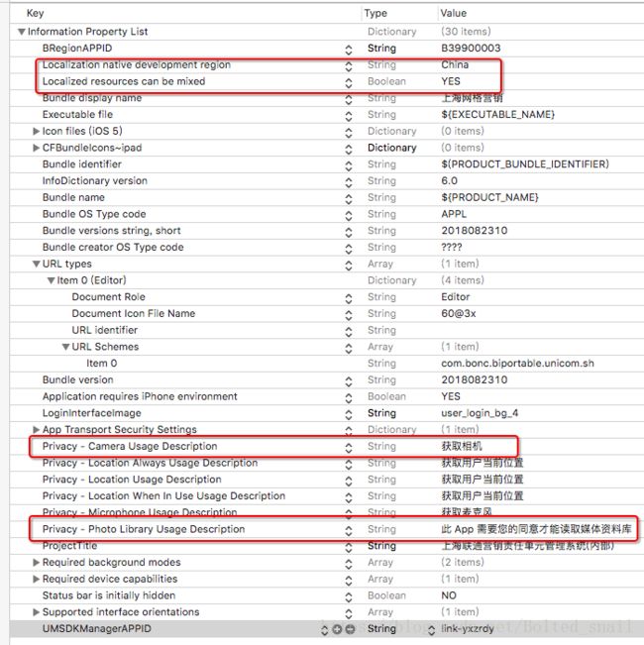644x645 pixels.
Task: Open key stepper for URL identifier
Action: [349, 331]
